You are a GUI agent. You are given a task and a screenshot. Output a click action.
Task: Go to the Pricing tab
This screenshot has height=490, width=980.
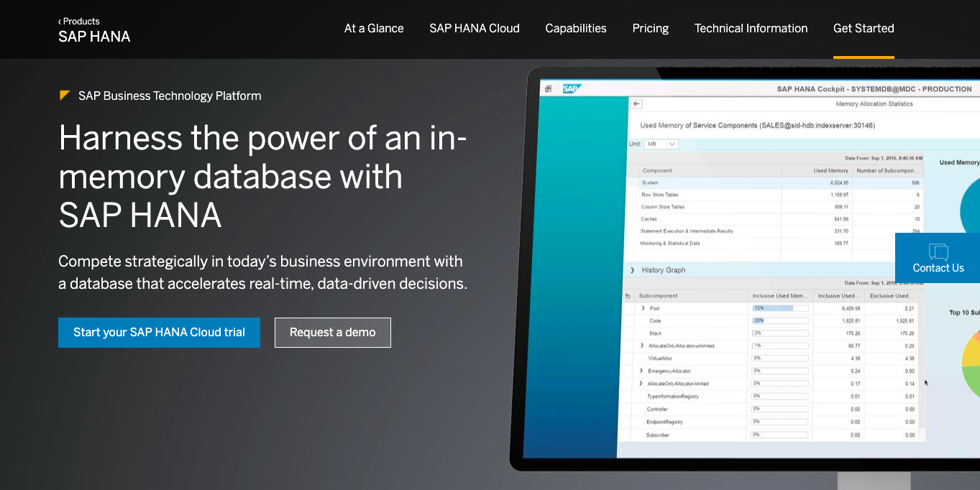click(651, 29)
